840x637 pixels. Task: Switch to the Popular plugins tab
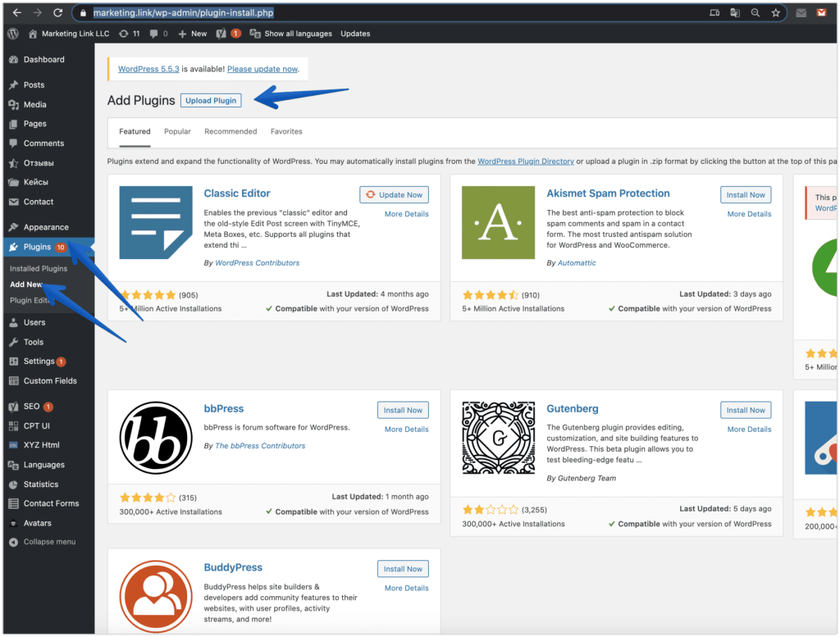[177, 131]
